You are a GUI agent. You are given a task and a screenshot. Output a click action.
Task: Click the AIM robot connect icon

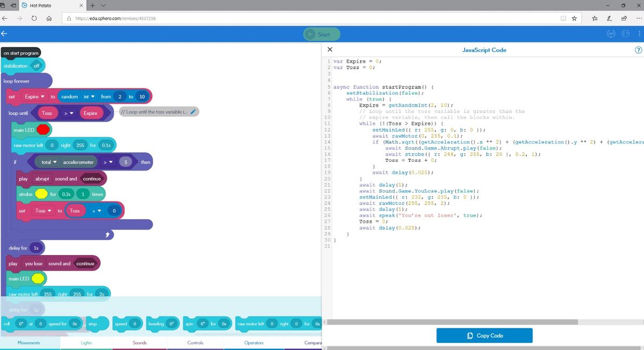(x=611, y=34)
